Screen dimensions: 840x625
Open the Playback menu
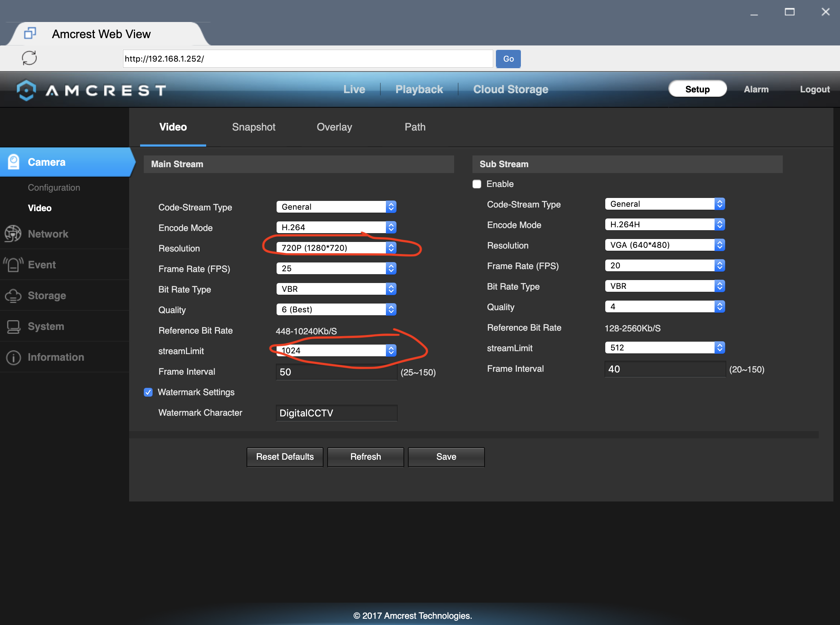pyautogui.click(x=419, y=89)
